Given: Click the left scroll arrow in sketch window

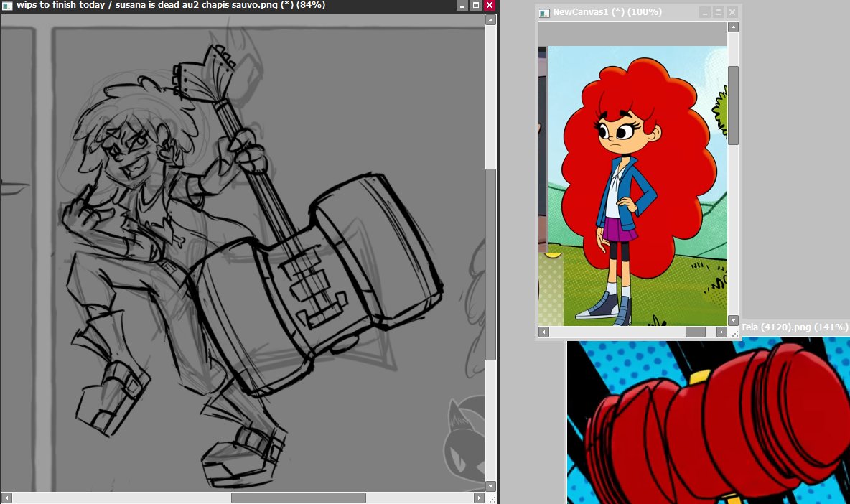Looking at the screenshot, I should [x=6, y=498].
